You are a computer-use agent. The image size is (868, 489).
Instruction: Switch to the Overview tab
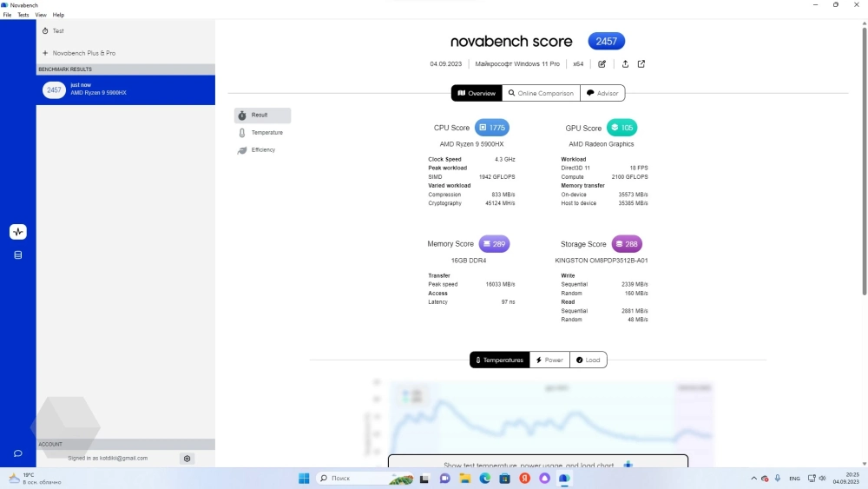tap(477, 93)
